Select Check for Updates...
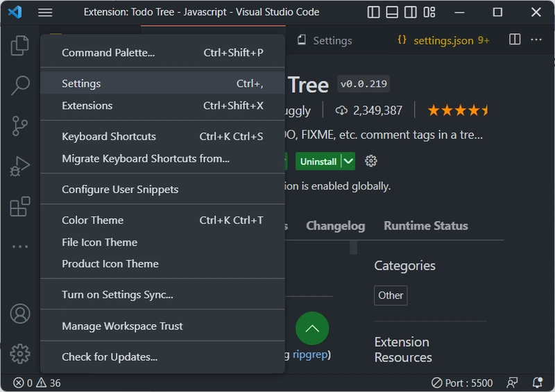Image resolution: width=555 pixels, height=392 pixels. (162, 357)
